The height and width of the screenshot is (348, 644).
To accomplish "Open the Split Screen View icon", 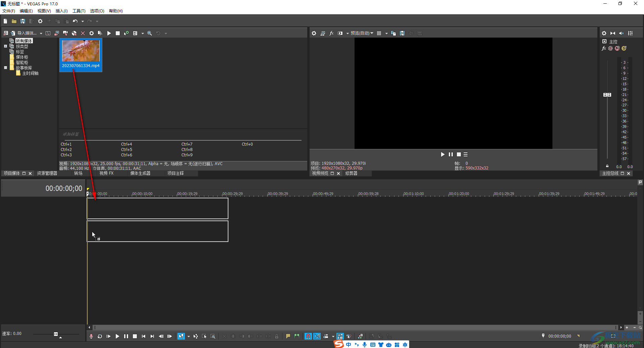I will click(x=340, y=33).
